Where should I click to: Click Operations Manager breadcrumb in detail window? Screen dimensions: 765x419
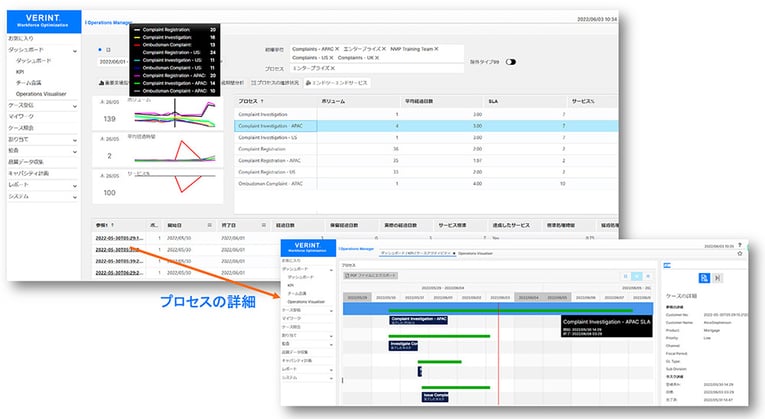357,249
